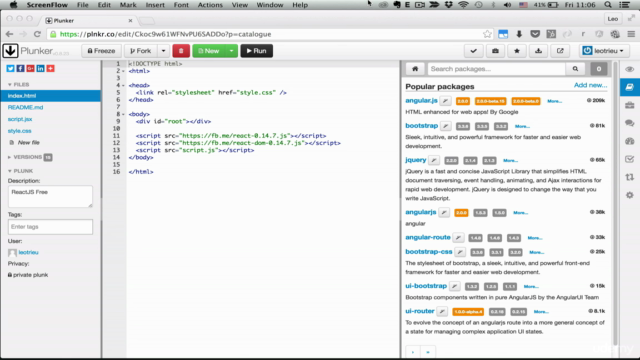Click the Add new... package link
The height and width of the screenshot is (360, 640).
point(590,85)
